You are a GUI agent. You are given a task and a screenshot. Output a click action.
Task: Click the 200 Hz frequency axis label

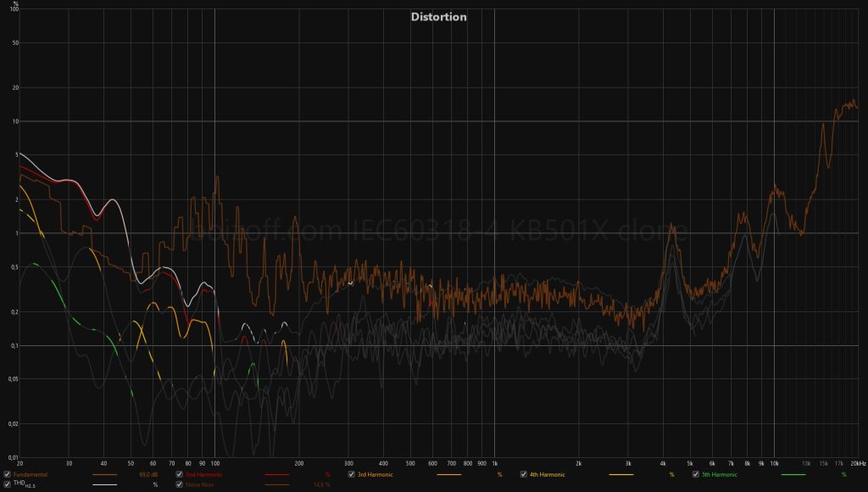[299, 463]
